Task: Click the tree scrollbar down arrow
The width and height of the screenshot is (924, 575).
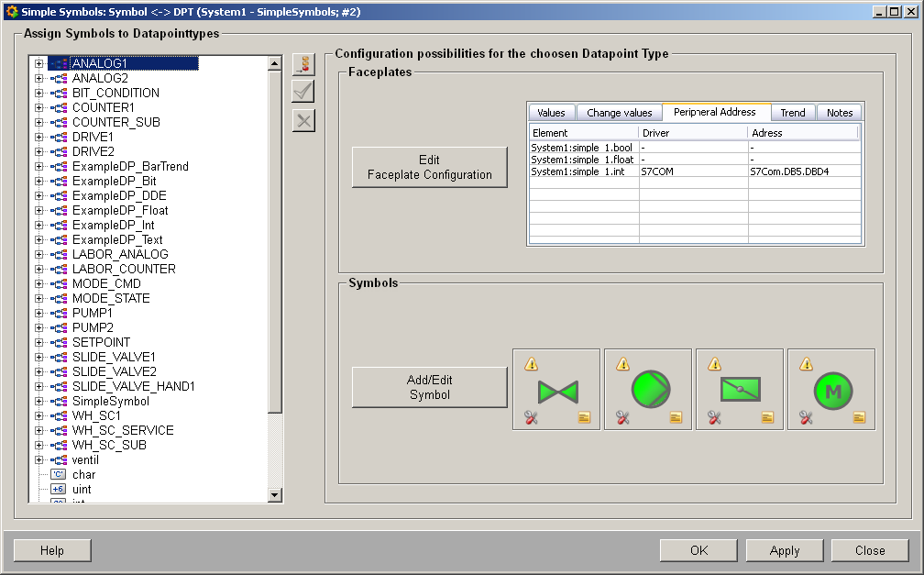Action: point(275,494)
